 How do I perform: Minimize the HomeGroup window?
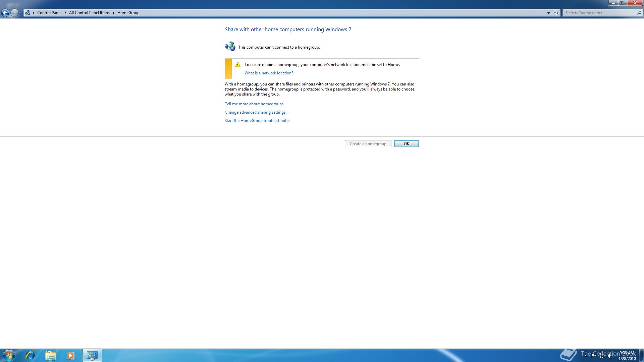tap(613, 3)
